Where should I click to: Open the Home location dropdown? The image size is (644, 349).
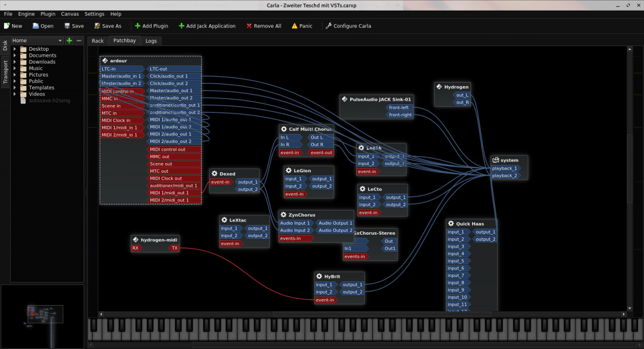pos(37,40)
